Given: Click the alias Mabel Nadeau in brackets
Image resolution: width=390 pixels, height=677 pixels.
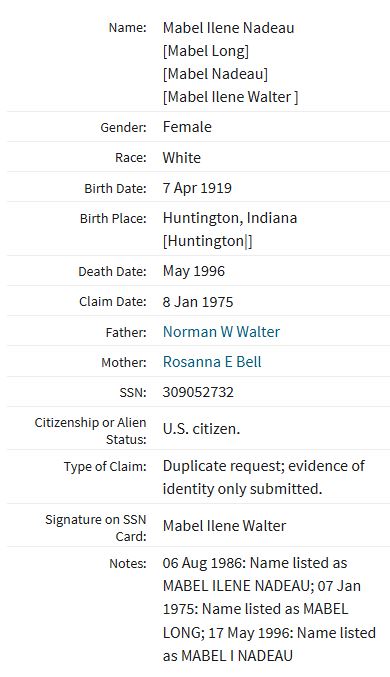Looking at the screenshot, I should [x=215, y=74].
